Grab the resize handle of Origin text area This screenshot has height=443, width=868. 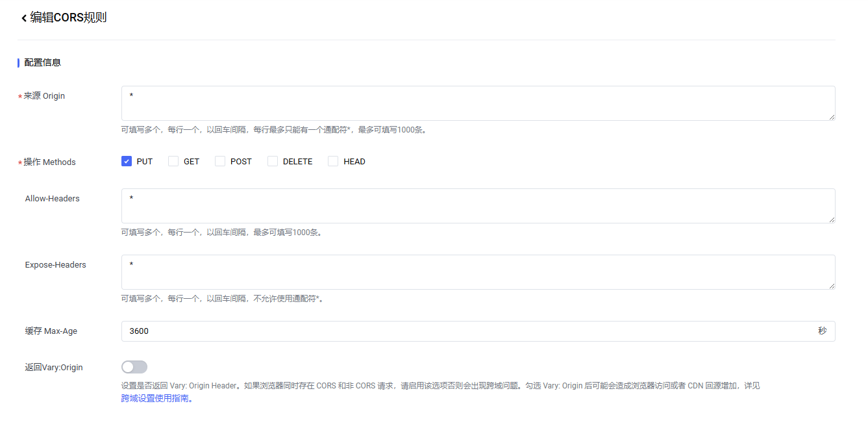(831, 116)
